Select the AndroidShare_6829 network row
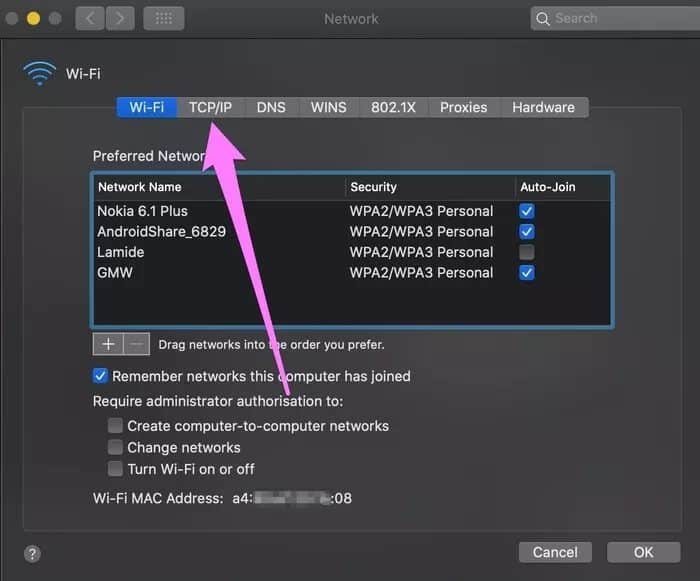Screen dimensions: 700x581 [352, 231]
